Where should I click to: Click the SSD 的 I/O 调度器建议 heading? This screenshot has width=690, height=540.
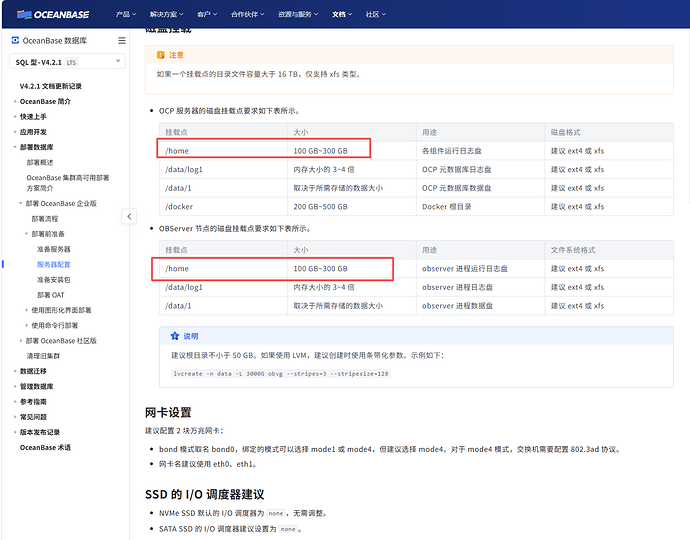(x=205, y=495)
